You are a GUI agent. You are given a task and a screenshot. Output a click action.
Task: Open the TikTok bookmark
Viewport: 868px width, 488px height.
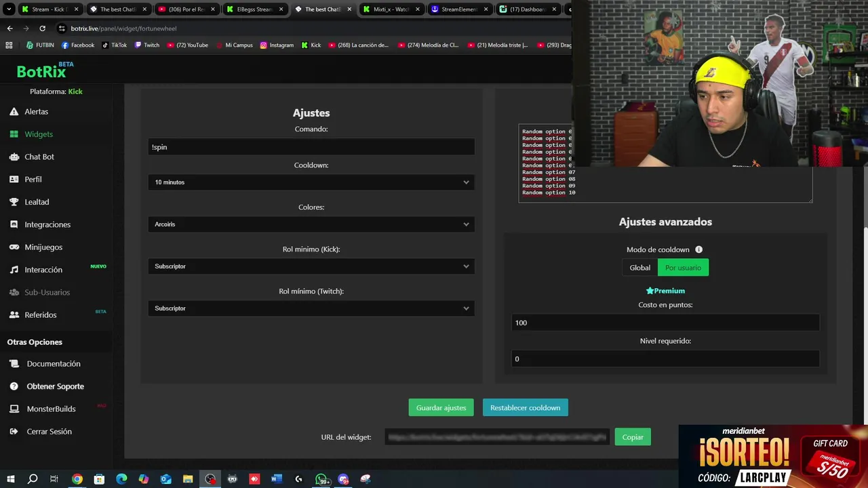tap(115, 45)
